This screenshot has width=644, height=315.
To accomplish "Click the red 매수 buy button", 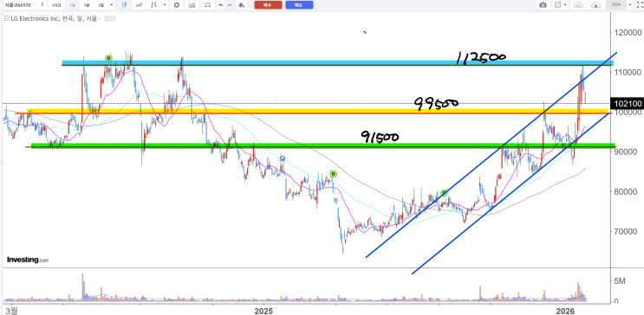I will click(268, 5).
